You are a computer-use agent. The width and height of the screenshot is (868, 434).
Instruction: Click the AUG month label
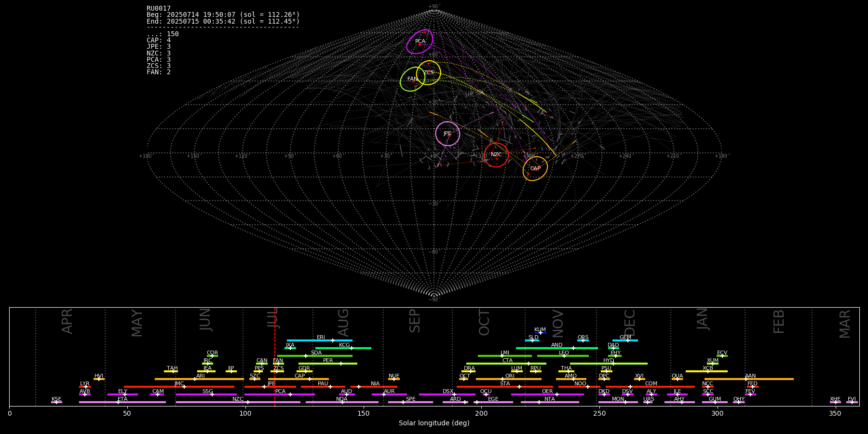(x=343, y=323)
